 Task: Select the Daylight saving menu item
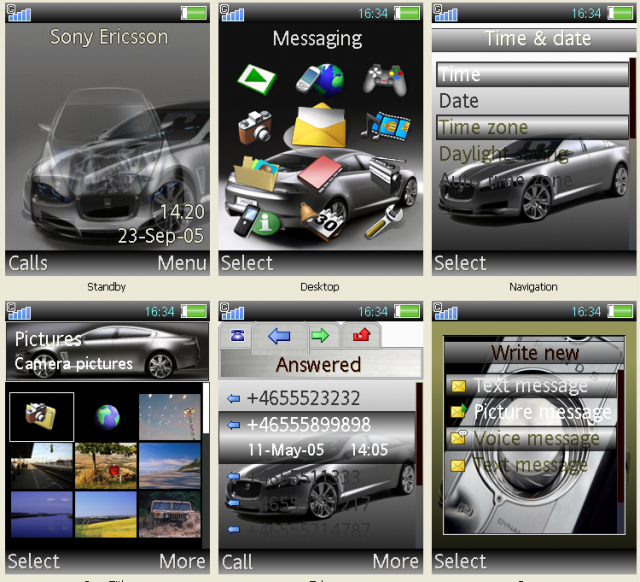click(532, 154)
